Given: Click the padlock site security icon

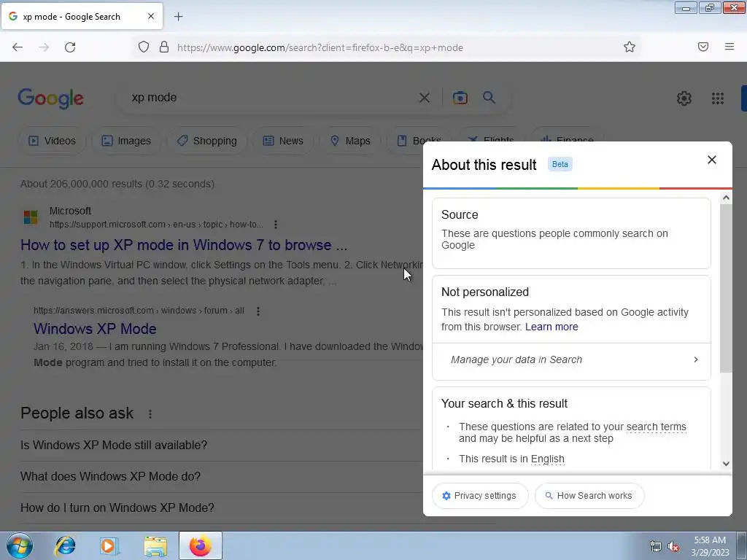Looking at the screenshot, I should pyautogui.click(x=164, y=47).
